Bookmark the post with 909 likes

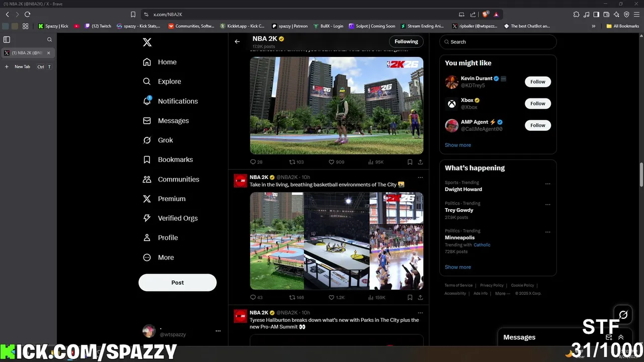[410, 162]
